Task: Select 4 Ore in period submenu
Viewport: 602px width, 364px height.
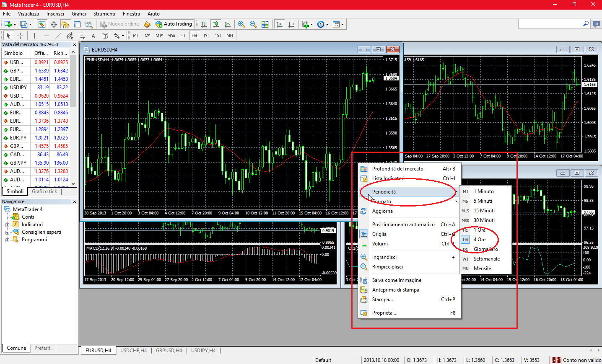Action: [x=485, y=240]
